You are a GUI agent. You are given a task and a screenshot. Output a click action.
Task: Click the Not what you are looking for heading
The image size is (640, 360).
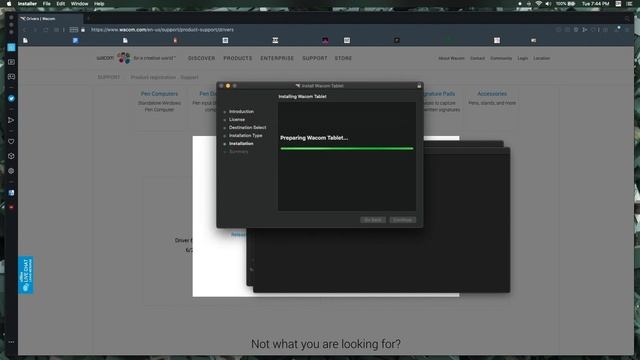[326, 344]
